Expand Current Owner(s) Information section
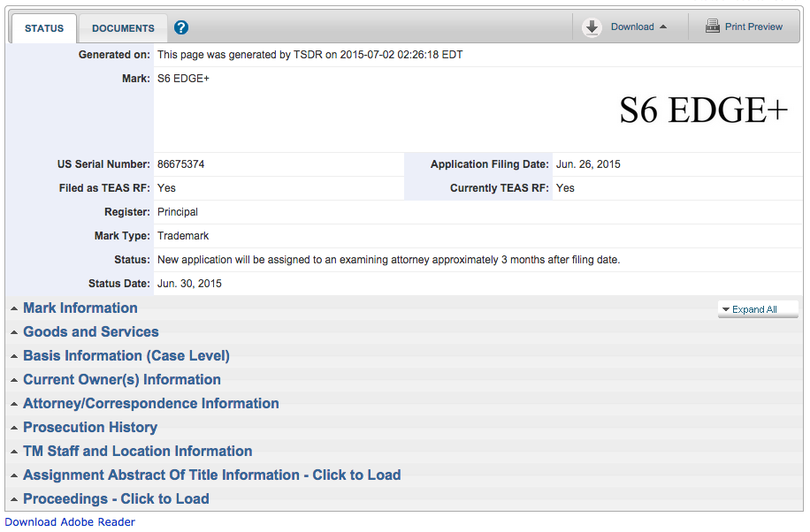Viewport: 810px width, 532px height. [122, 380]
